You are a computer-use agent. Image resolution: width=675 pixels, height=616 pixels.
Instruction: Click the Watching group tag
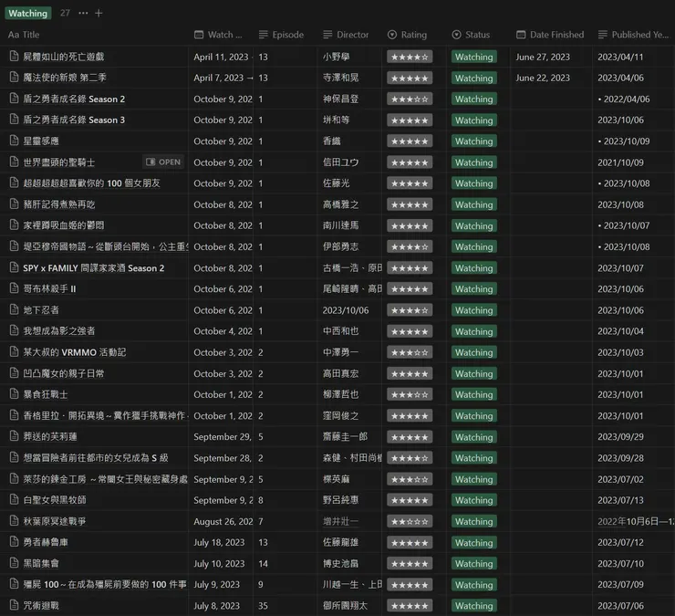[x=28, y=13]
